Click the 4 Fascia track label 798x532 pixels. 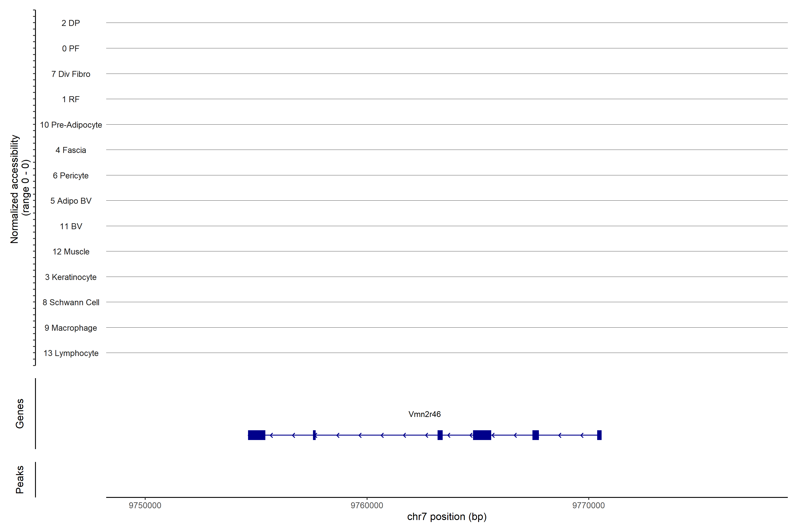[x=70, y=150]
